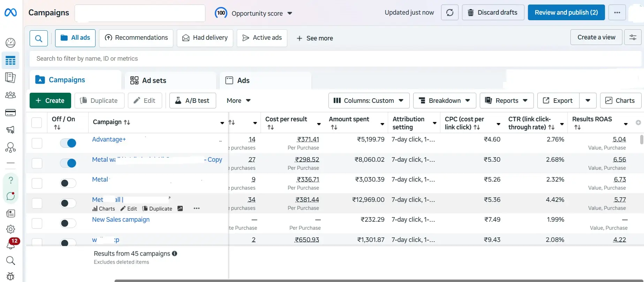This screenshot has width=644, height=282.
Task: Open notifications bell with 12 badge
Action: 10,245
